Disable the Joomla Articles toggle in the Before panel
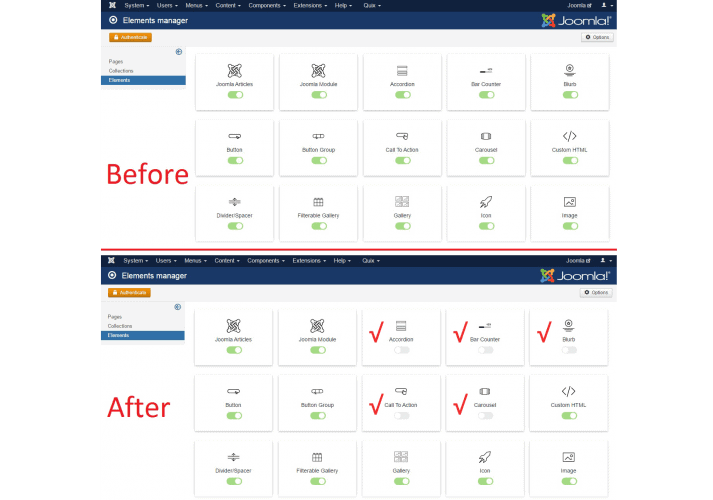The image size is (713, 500). coord(234,94)
